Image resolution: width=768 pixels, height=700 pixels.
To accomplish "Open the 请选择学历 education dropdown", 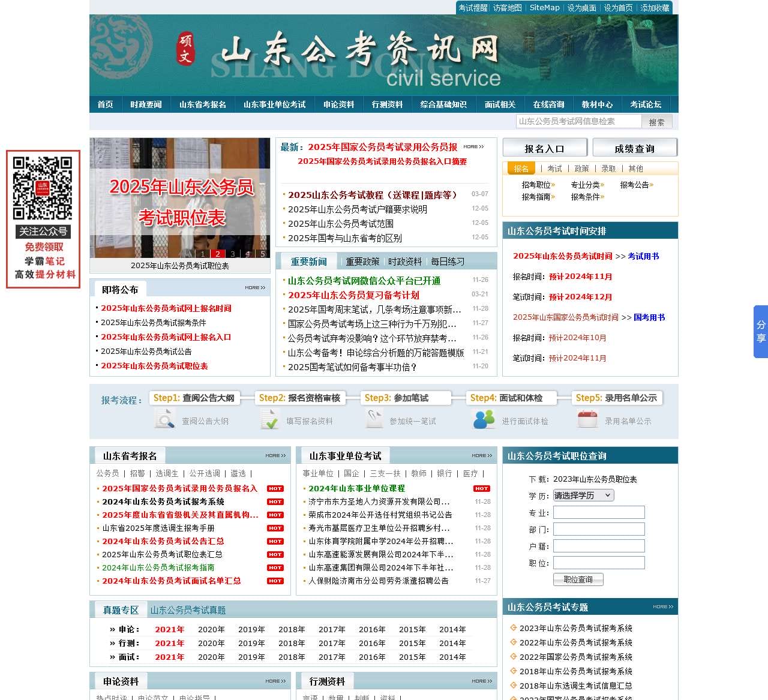I will click(583, 495).
